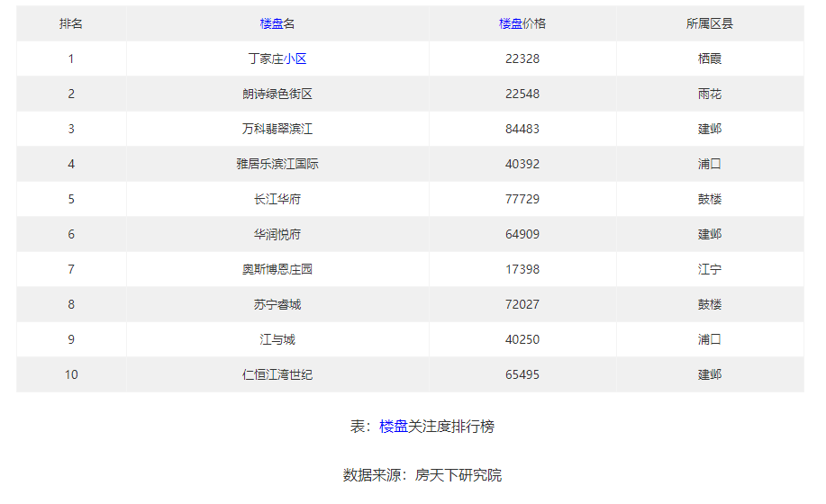Viewport: 826px width, 504px height.
Task: Select price value 40250
Action: tap(522, 339)
